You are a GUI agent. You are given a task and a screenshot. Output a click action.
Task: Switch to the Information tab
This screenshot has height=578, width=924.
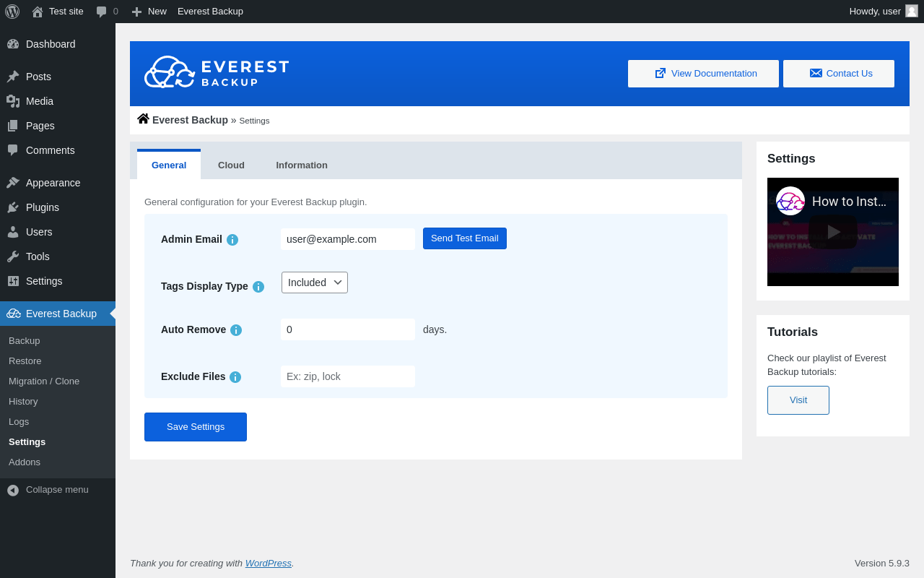[302, 165]
